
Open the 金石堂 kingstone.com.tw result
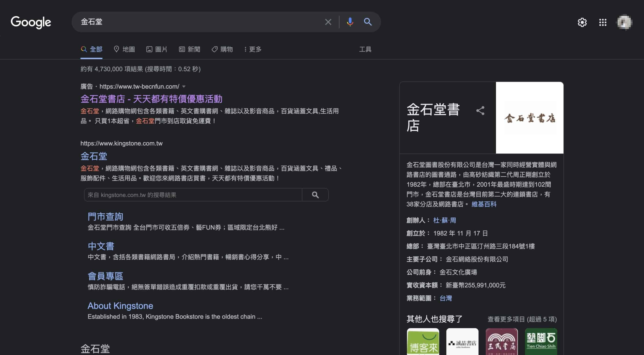coord(94,156)
